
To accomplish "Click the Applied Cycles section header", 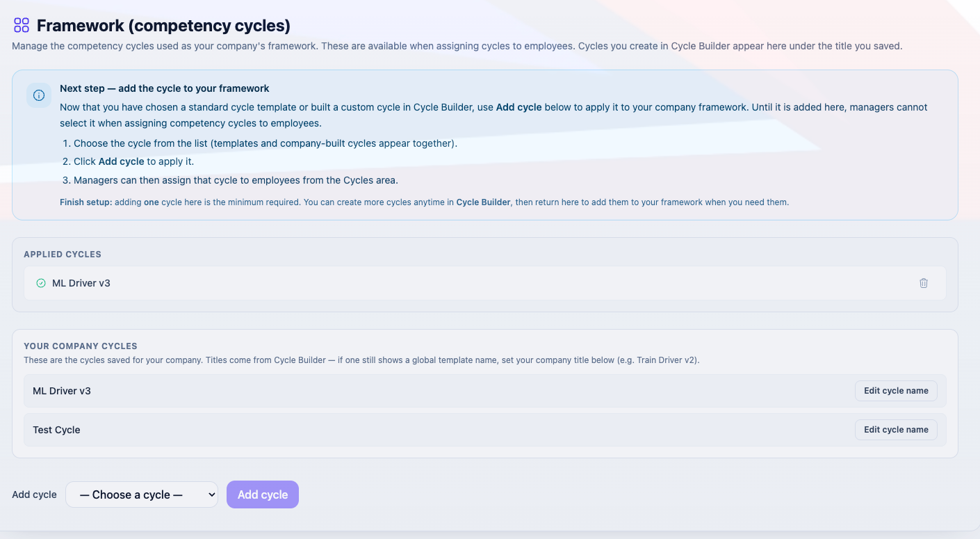I will click(x=63, y=255).
